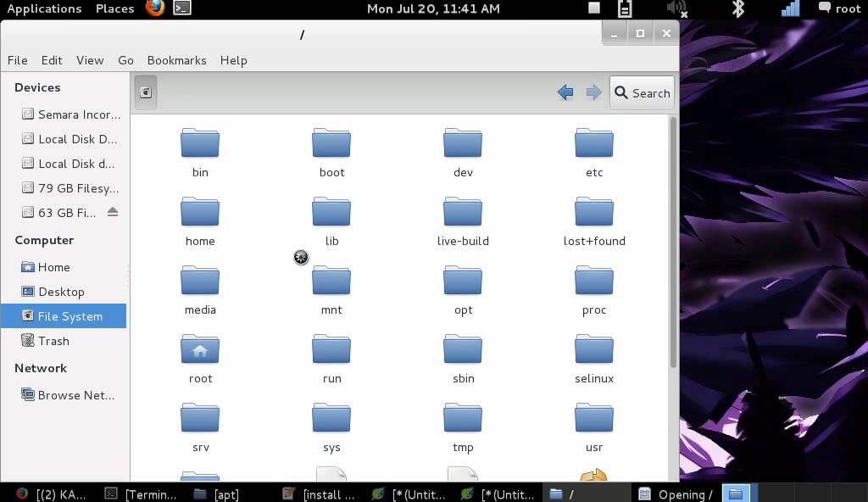This screenshot has width=868, height=502.
Task: Open the Help menu
Action: (234, 60)
